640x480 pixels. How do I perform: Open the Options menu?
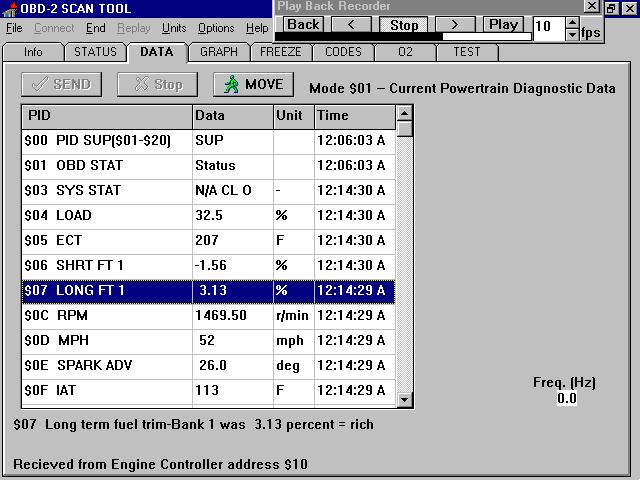216,28
